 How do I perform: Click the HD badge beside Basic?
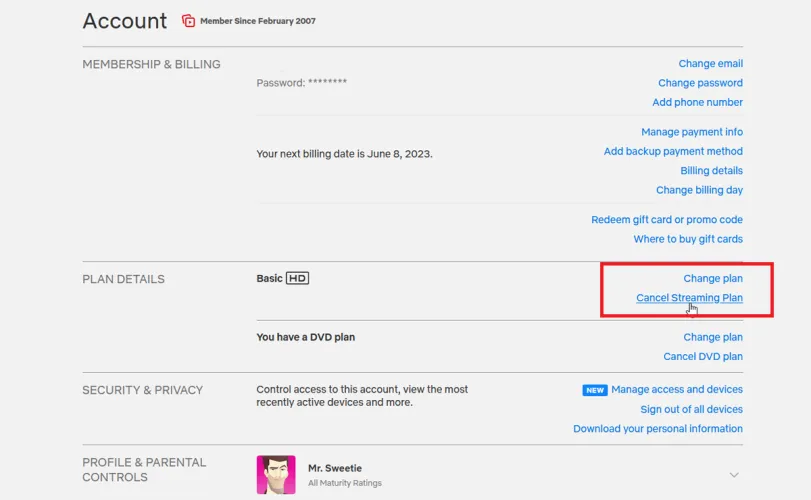(297, 278)
